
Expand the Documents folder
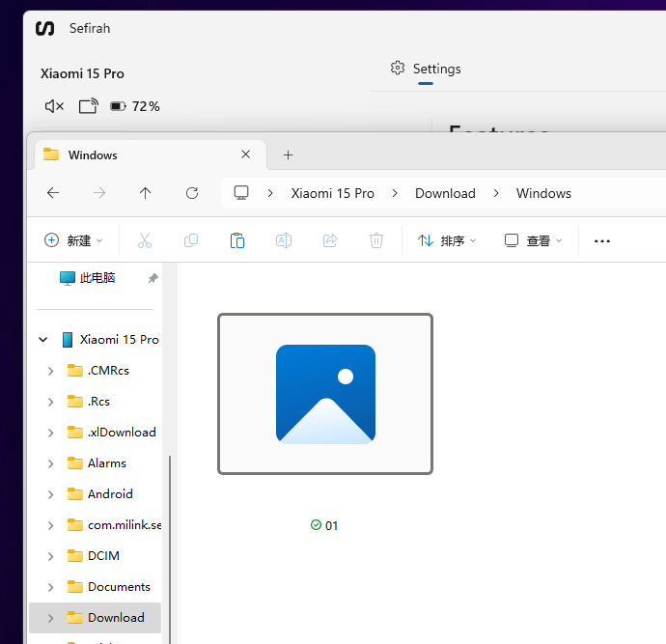tap(50, 587)
